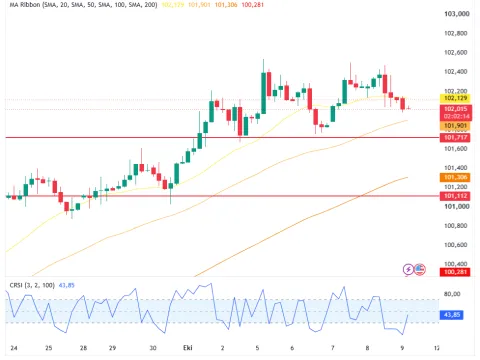Click the 102,800 price scale tick

(456, 33)
